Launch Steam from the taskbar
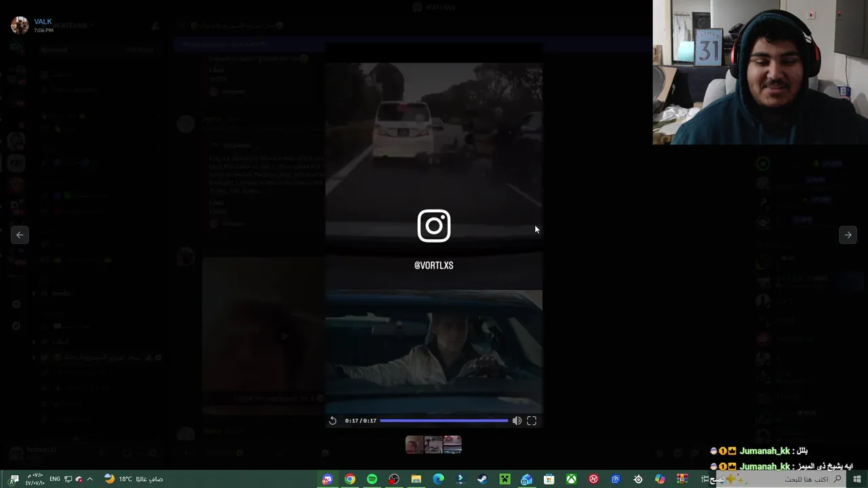Image resolution: width=868 pixels, height=488 pixels. click(x=482, y=479)
